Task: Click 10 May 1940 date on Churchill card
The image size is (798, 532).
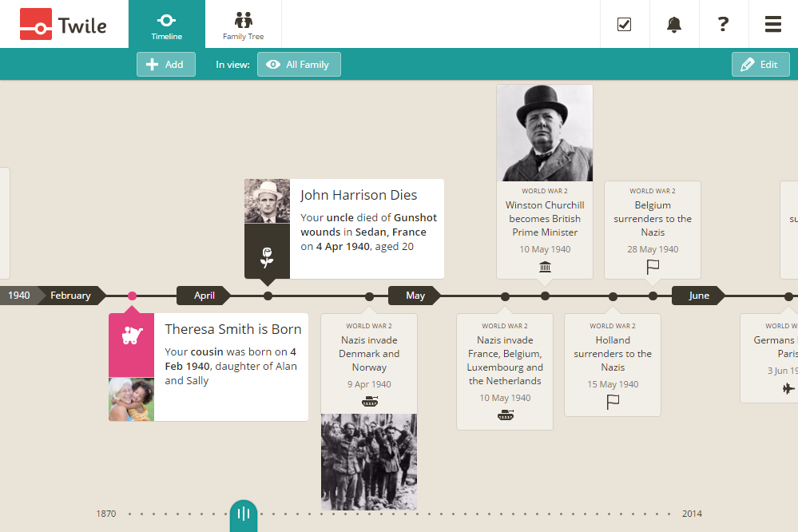Action: coord(545,249)
